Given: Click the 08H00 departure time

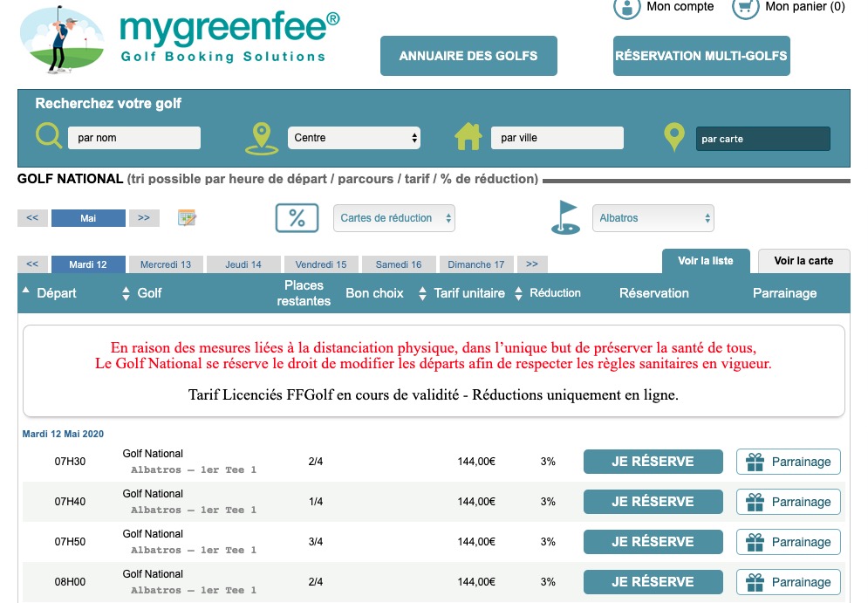Looking at the screenshot, I should click(x=70, y=582).
